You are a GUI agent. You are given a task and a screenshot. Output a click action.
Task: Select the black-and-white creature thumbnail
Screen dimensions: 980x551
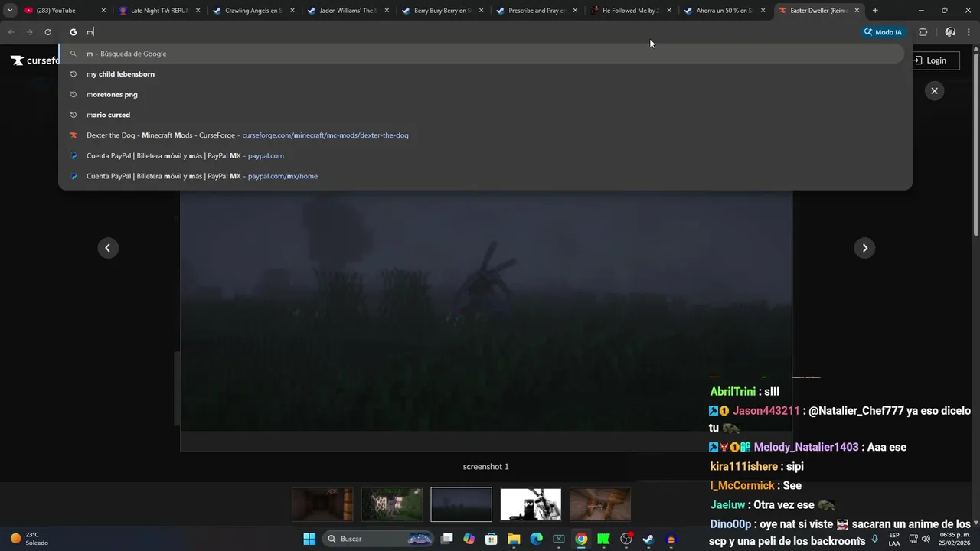pos(531,504)
